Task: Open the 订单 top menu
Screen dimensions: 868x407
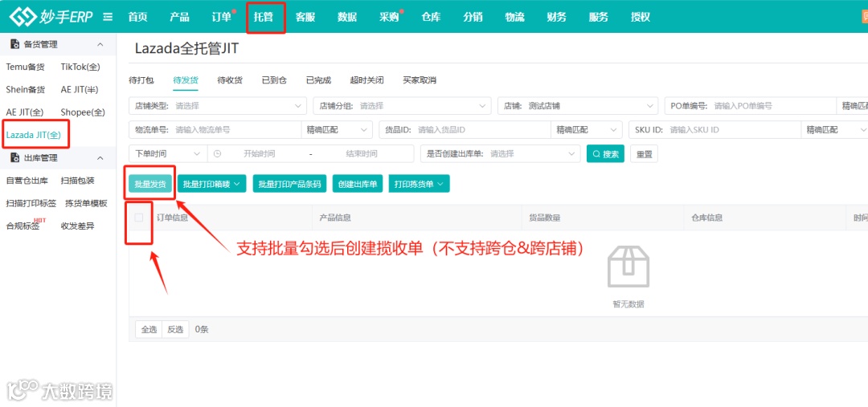Action: click(222, 17)
